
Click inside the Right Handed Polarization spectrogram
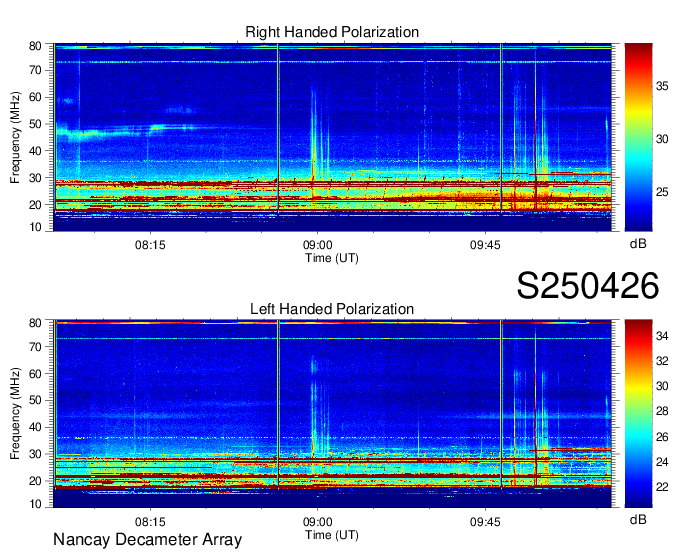tap(332, 137)
